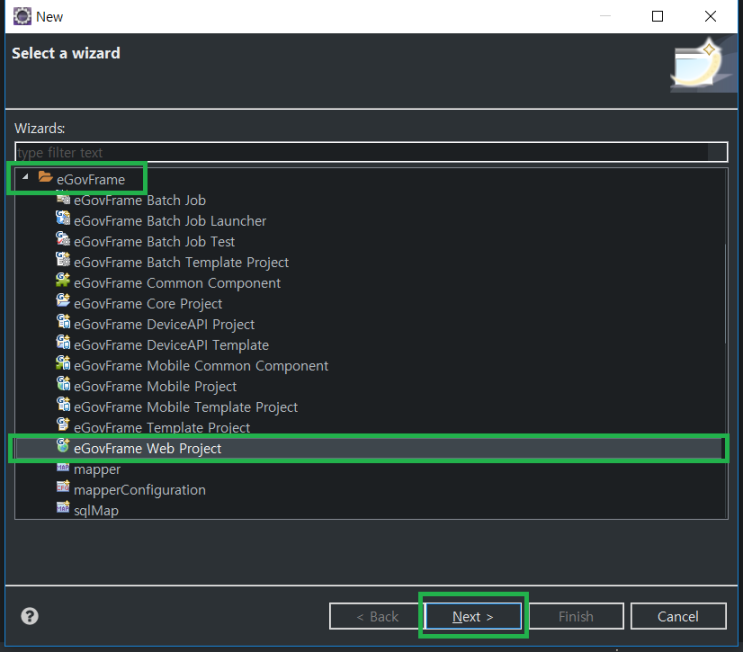Select eGovFrame Batch Template Project text
This screenshot has height=652, width=743.
click(x=181, y=263)
